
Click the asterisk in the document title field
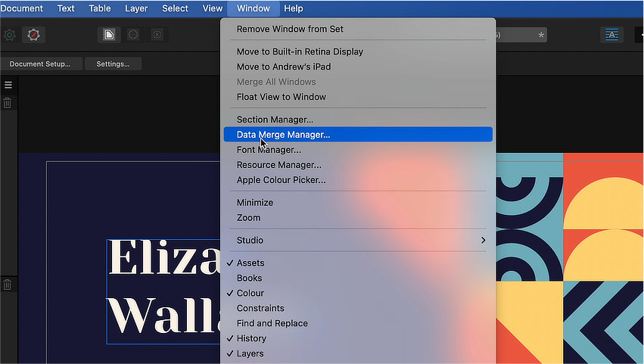tap(541, 36)
